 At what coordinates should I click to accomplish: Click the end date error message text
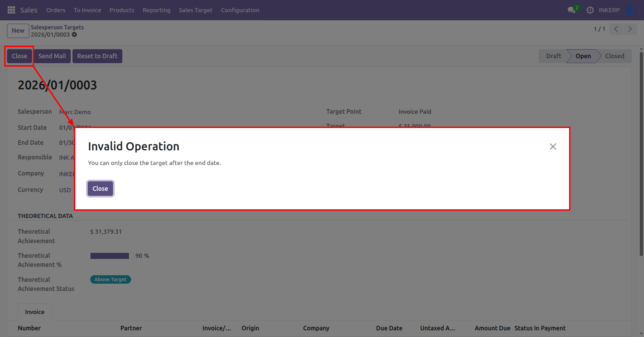coord(154,163)
